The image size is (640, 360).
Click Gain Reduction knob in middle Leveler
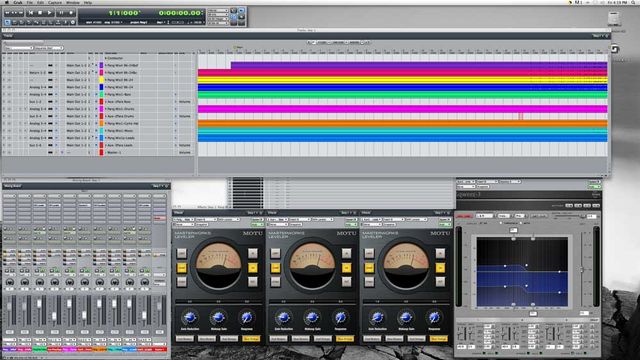[284, 317]
